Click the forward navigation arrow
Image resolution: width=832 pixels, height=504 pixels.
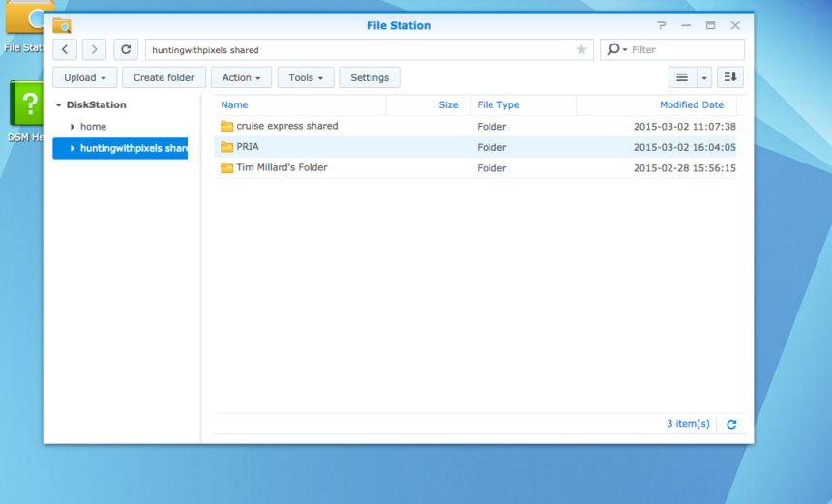point(94,49)
